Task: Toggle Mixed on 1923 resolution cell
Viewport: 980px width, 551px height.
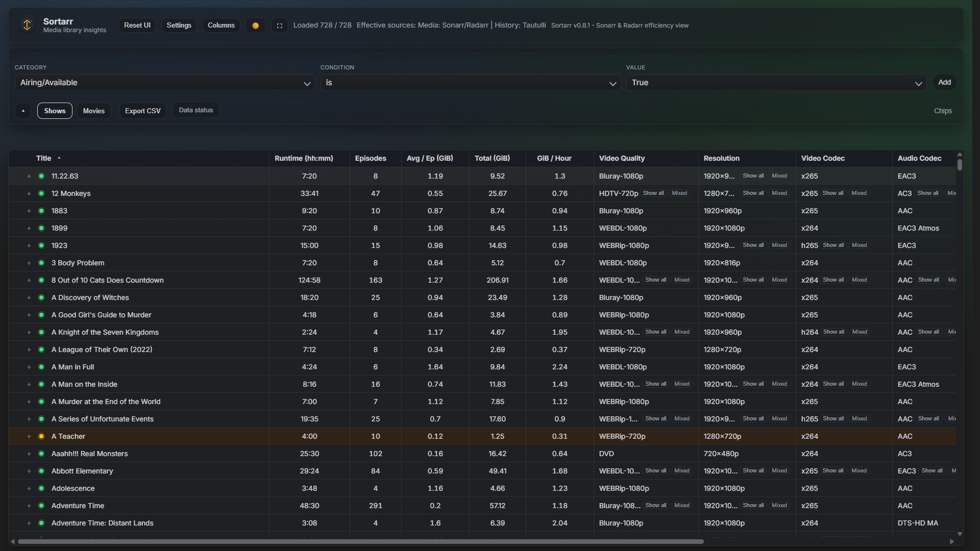Action: click(x=779, y=245)
